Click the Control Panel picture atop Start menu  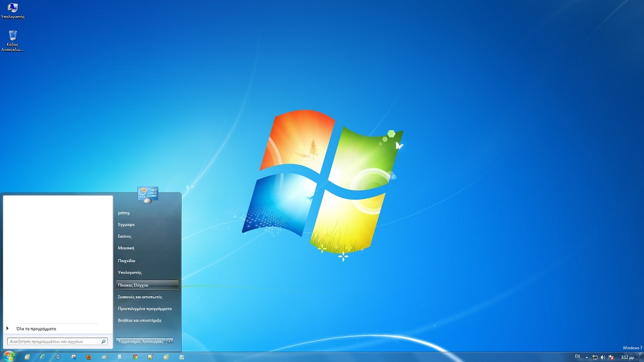coord(148,195)
